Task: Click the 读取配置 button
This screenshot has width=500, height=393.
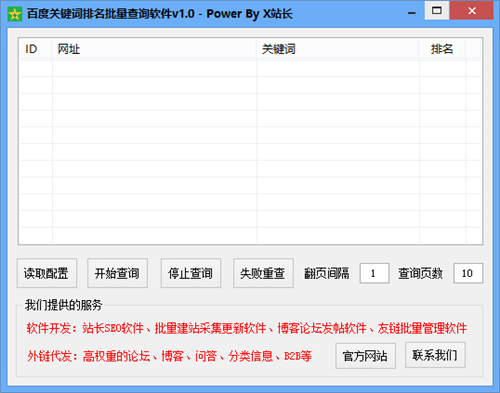Action: (47, 273)
